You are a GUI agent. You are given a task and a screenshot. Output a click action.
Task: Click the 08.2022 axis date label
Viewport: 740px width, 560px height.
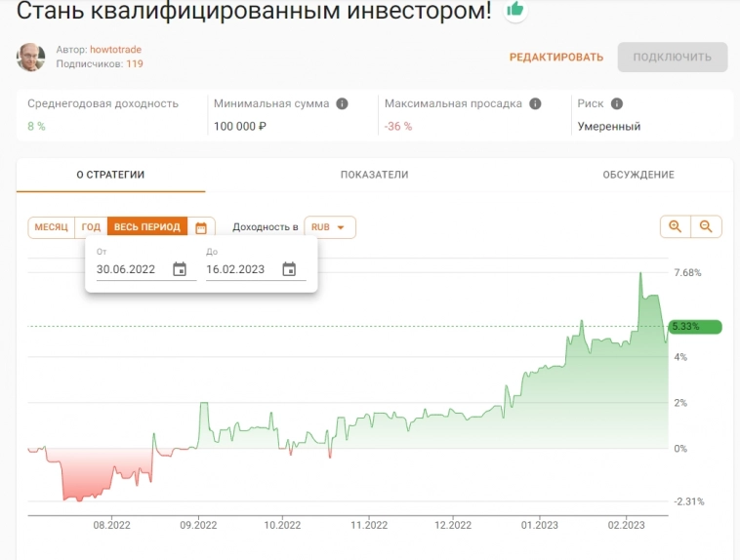[x=111, y=525]
